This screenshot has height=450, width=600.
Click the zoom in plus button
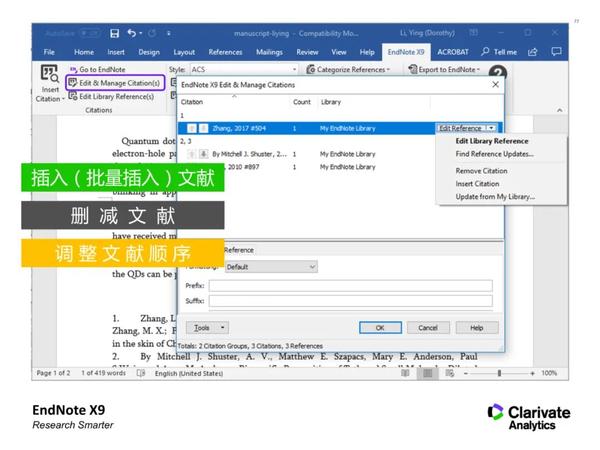click(532, 373)
